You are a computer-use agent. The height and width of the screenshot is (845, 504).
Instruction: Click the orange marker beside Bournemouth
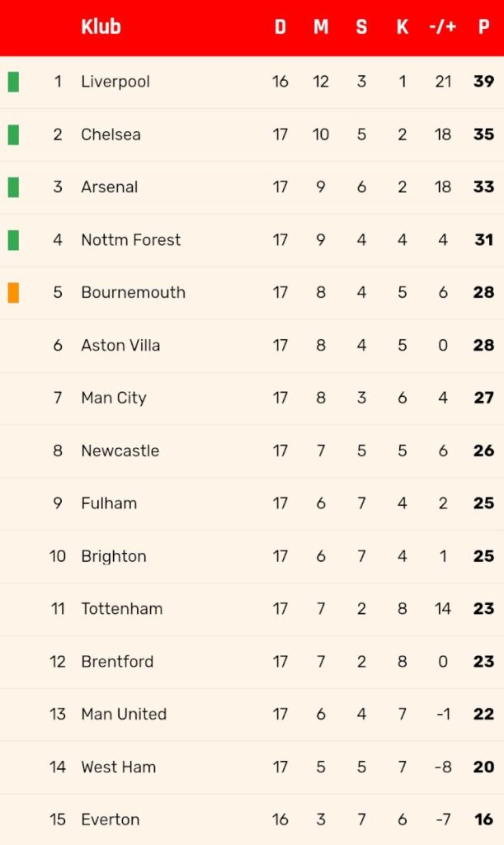(x=13, y=293)
